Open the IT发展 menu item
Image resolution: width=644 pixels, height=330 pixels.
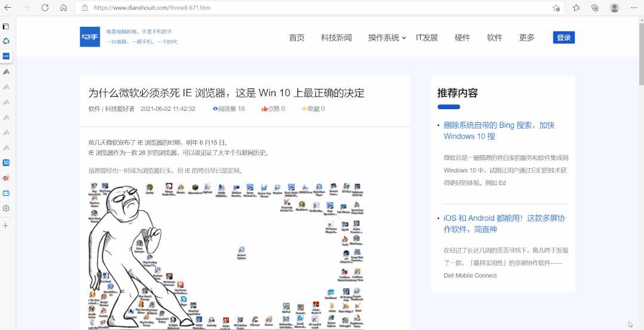[x=427, y=38]
